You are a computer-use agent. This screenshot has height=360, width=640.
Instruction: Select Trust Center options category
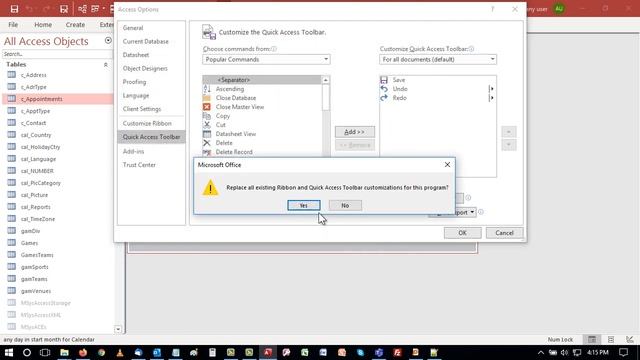[x=139, y=164]
